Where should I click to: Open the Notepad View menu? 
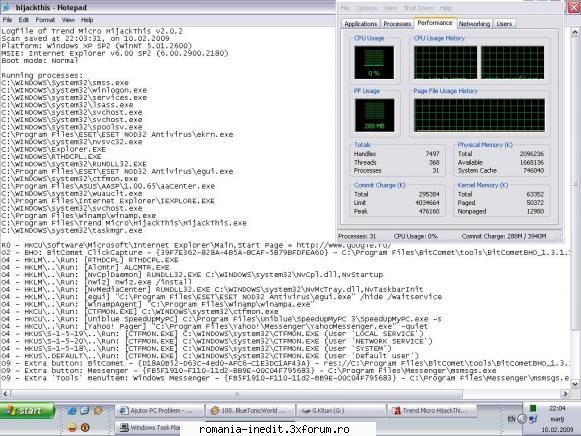click(x=68, y=20)
